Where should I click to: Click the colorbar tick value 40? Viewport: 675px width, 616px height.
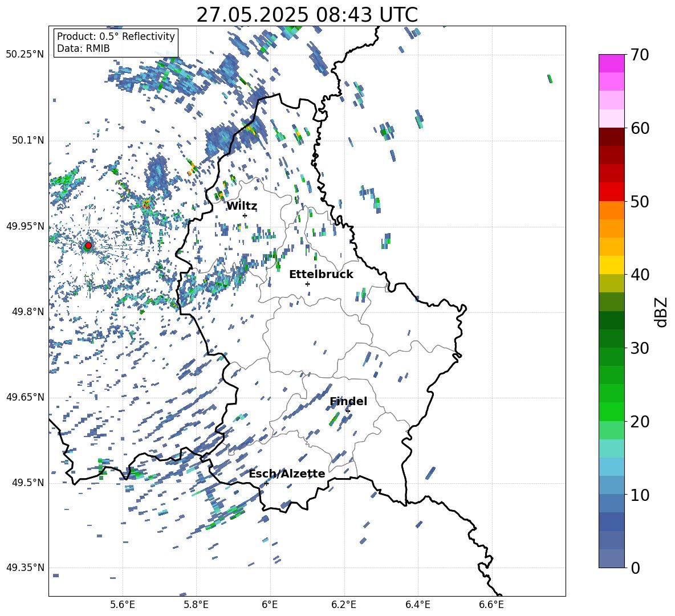tap(639, 275)
